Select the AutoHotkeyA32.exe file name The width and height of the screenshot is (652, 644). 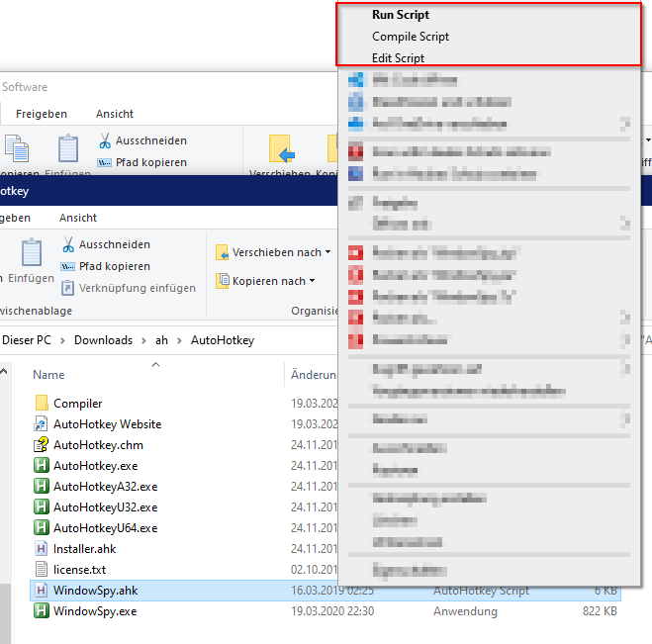pos(106,487)
